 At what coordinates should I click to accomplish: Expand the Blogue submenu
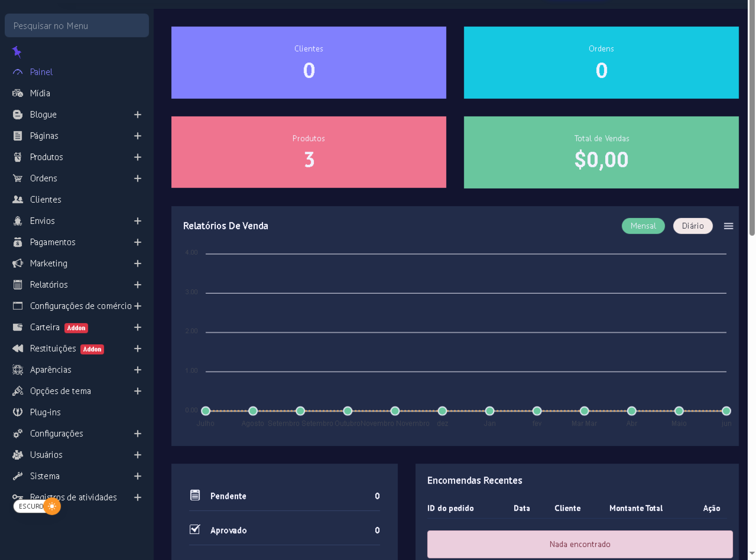(137, 115)
